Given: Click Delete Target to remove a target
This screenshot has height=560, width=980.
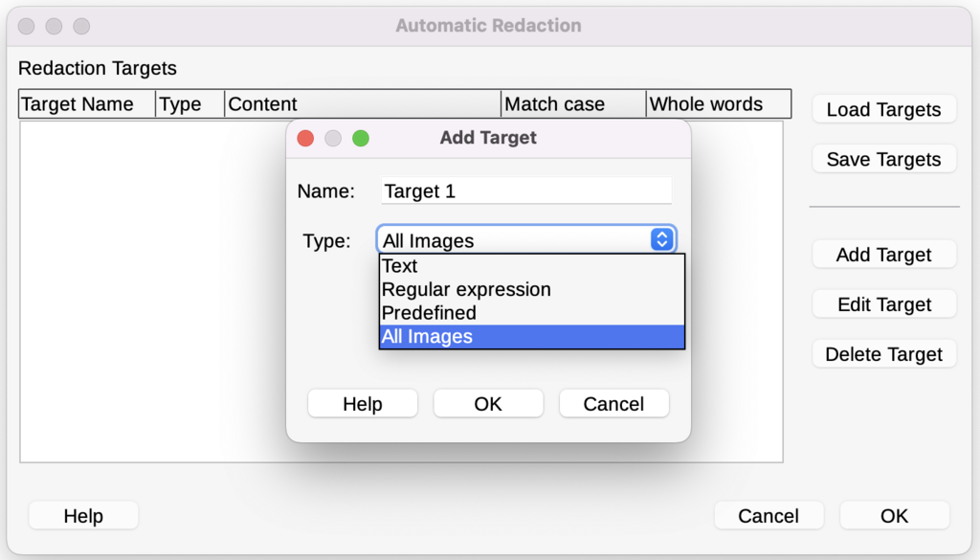Looking at the screenshot, I should 883,353.
